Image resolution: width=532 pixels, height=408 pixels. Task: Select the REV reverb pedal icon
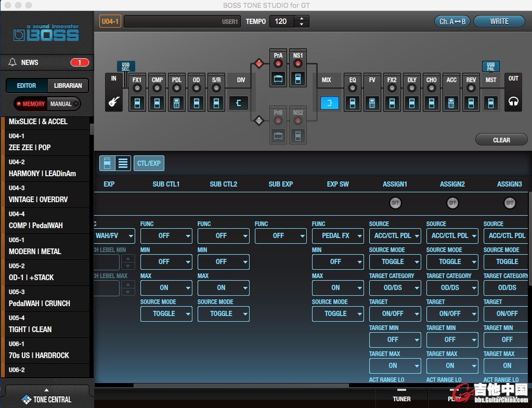coord(471,103)
